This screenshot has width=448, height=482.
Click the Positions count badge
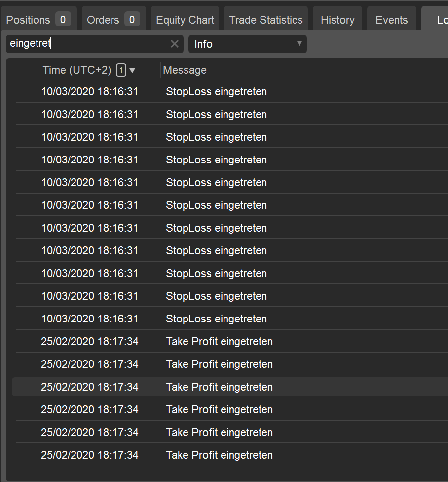pyautogui.click(x=63, y=20)
